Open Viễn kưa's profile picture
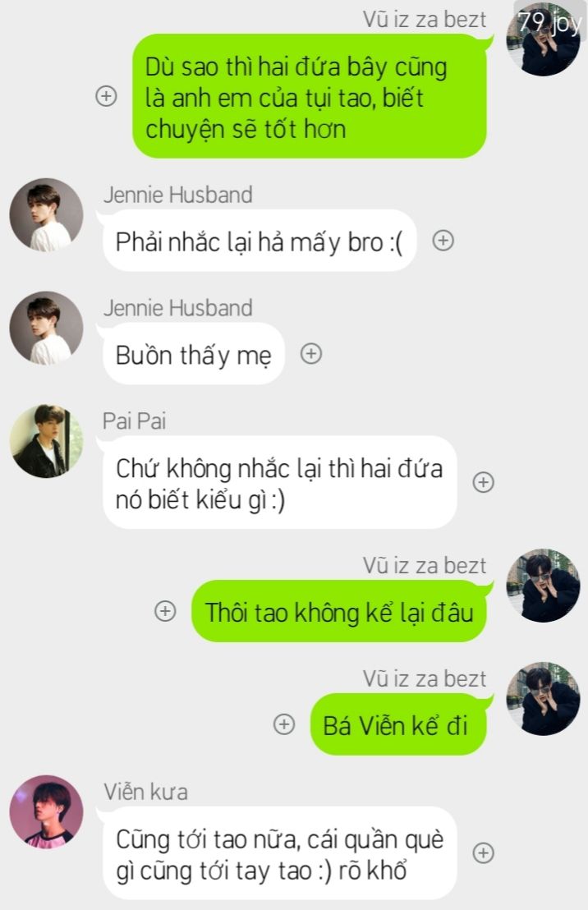Viewport: 588px width, 910px height. pos(47,812)
